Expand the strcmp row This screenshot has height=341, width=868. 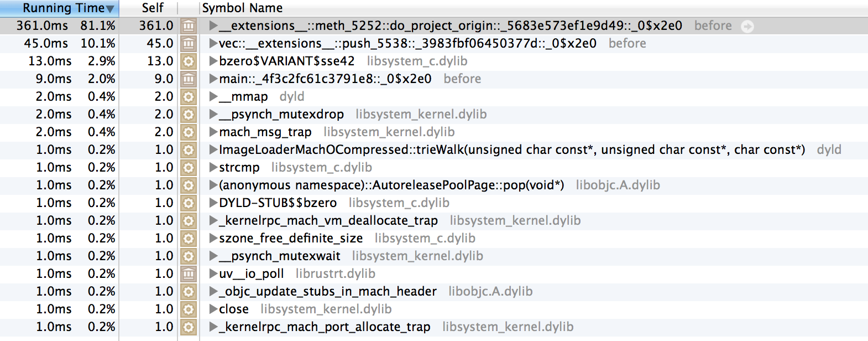pyautogui.click(x=213, y=167)
